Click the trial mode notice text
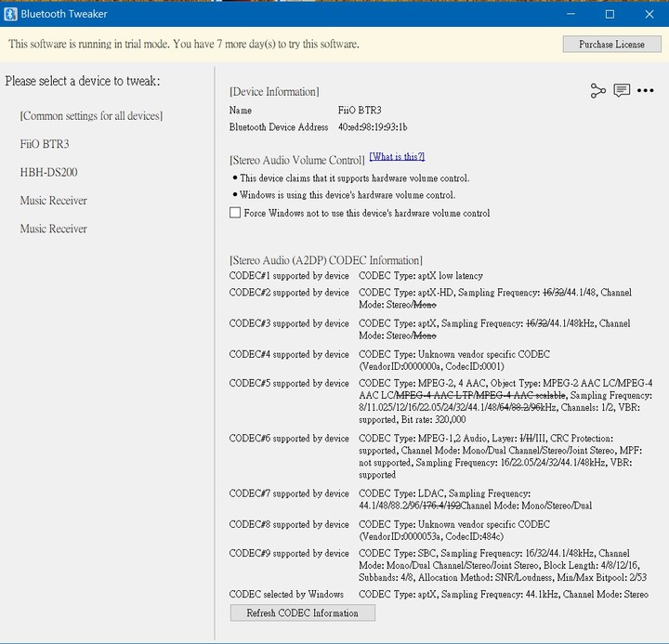 (x=184, y=44)
